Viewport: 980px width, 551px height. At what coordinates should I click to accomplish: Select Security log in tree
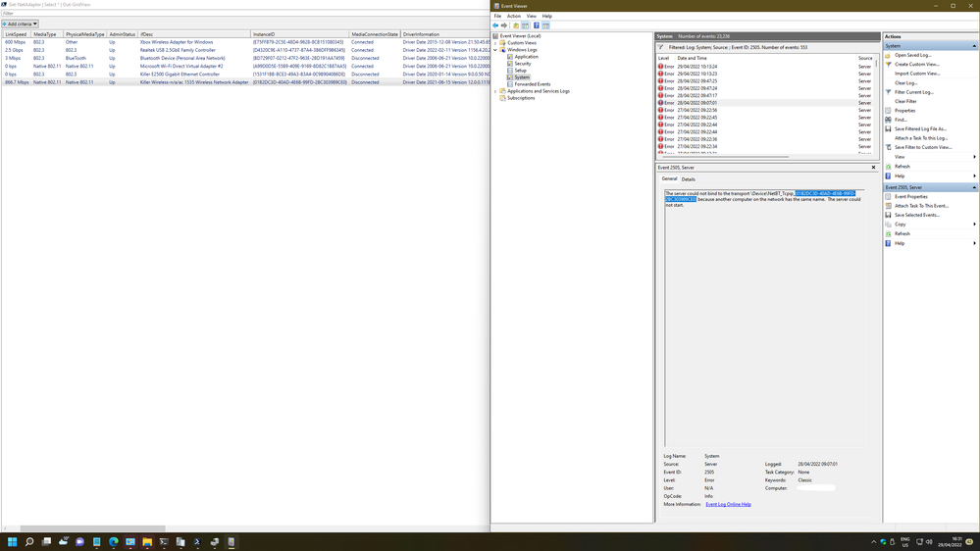click(523, 64)
